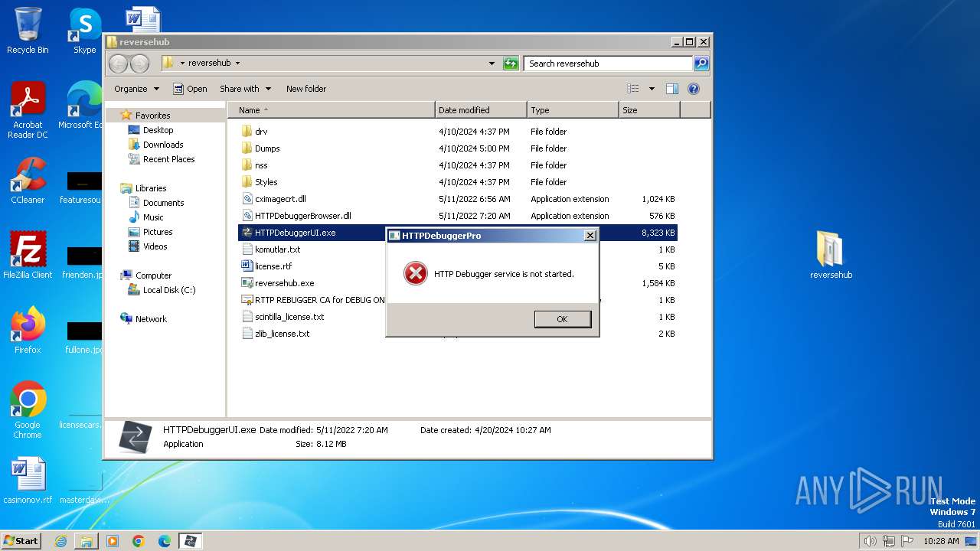Sort by Date modified column
This screenshot has height=551, width=980.
[x=481, y=110]
